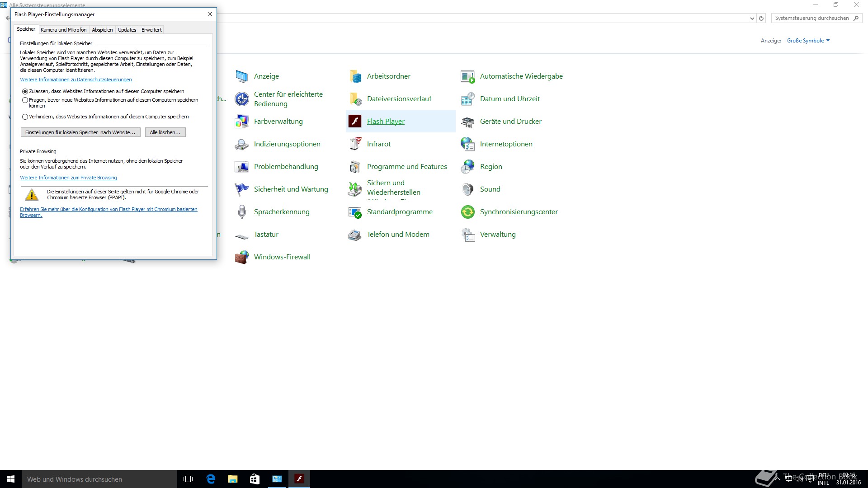Click the Flash Player icon in control panel
The width and height of the screenshot is (868, 488).
coord(355,122)
